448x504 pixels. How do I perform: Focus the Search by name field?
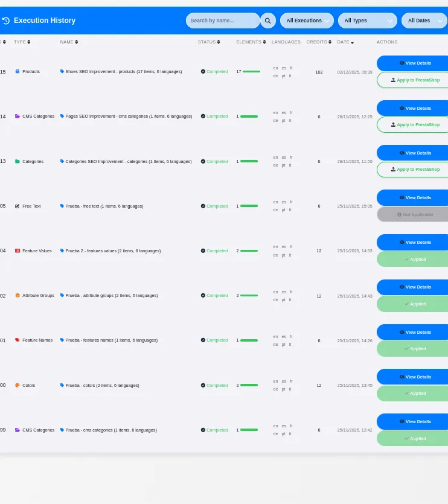[x=222, y=21]
